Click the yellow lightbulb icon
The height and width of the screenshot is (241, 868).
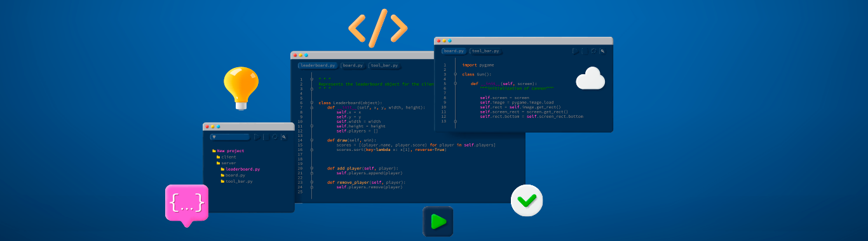[x=241, y=88]
